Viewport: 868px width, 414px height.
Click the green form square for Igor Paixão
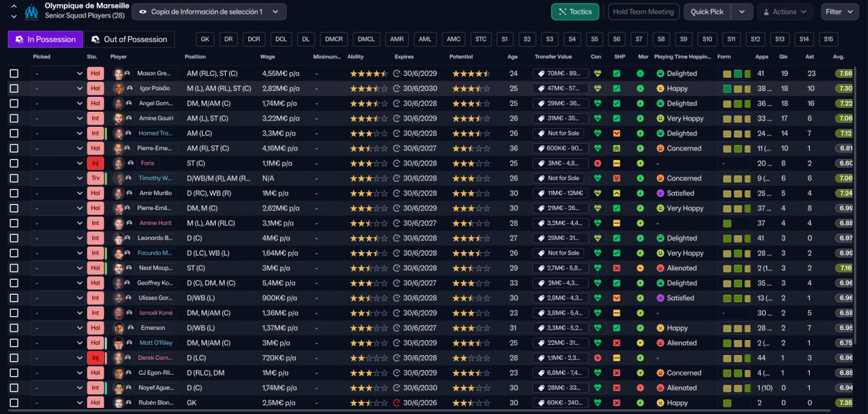tap(727, 89)
